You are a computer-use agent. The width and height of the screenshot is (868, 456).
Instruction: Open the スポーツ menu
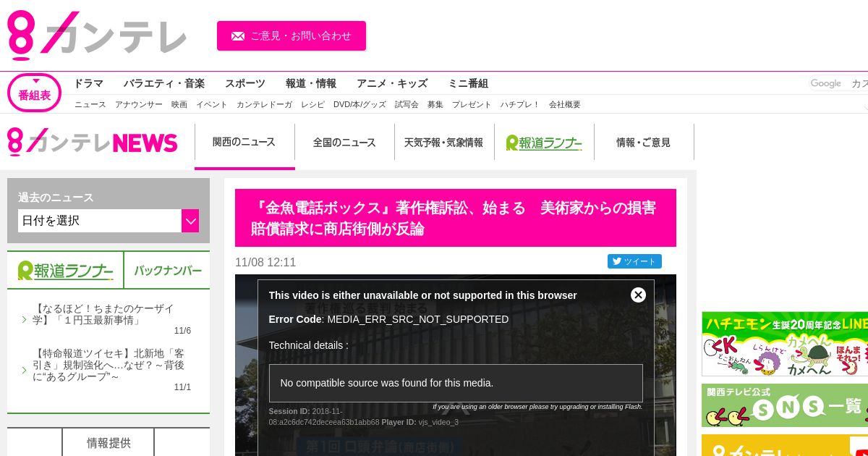coord(244,83)
